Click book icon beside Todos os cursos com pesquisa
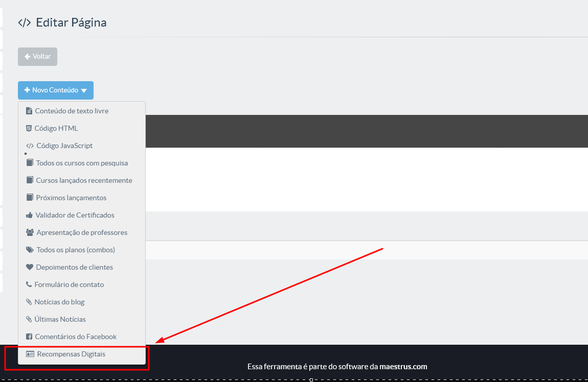This screenshot has width=588, height=382. point(30,162)
